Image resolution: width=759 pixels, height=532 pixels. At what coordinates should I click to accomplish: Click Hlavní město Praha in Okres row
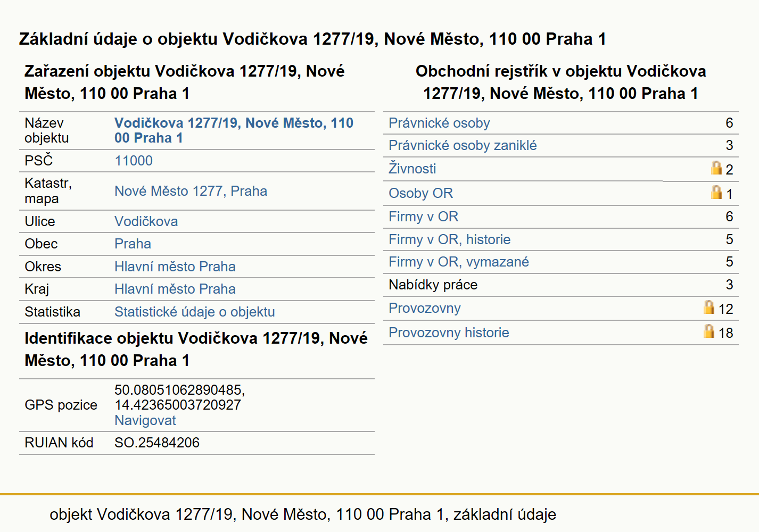tap(175, 267)
